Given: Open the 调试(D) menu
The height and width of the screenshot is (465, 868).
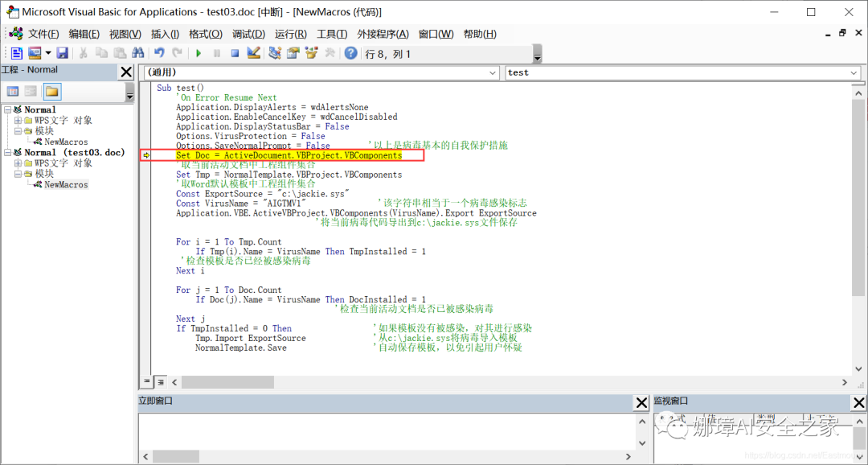Looking at the screenshot, I should 248,34.
